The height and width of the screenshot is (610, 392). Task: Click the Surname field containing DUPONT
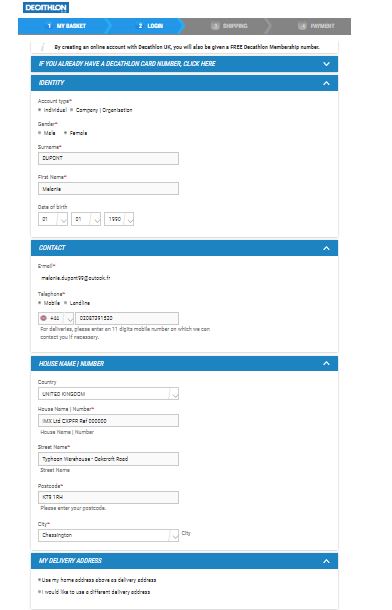[108, 158]
